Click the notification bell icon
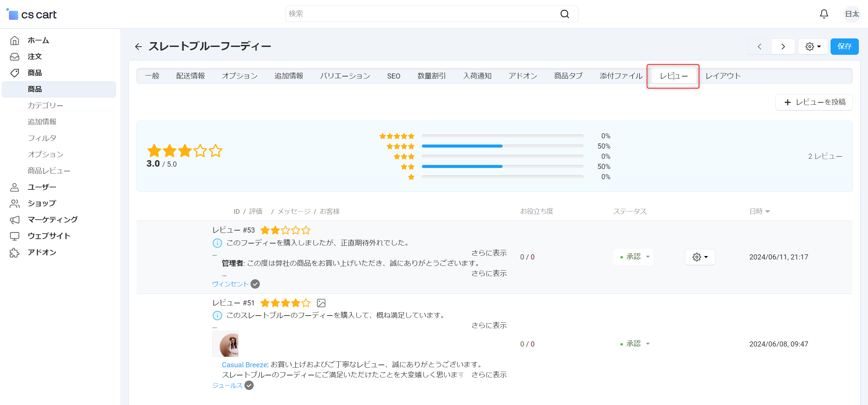This screenshot has height=405, width=868. [x=824, y=14]
